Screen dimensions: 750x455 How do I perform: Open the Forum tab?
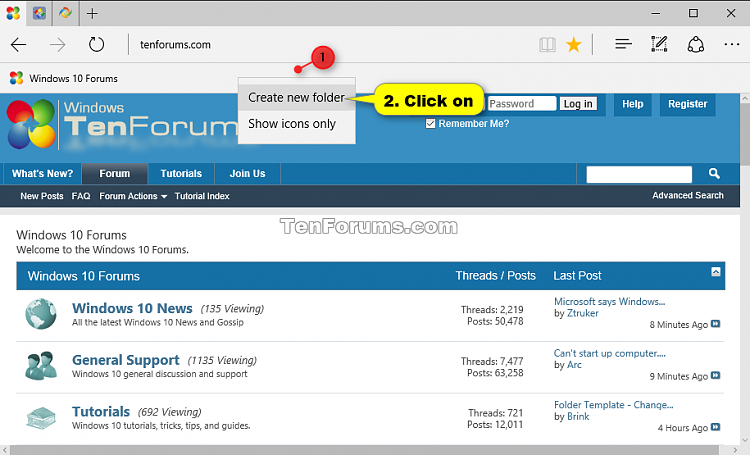[114, 174]
